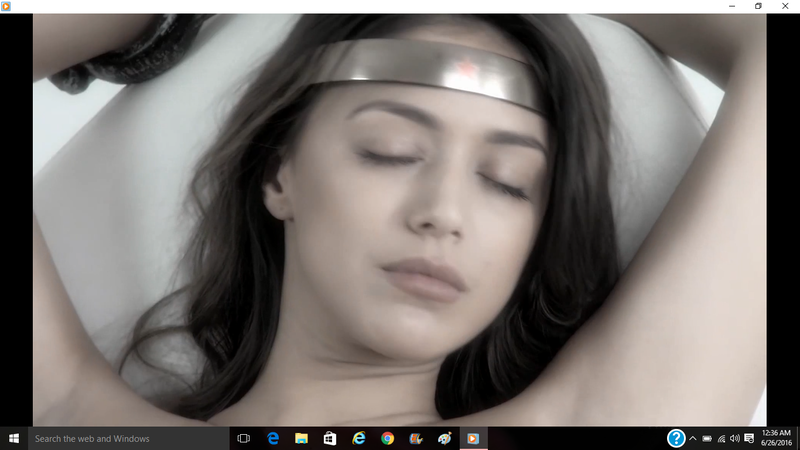Minimize the video player window
The width and height of the screenshot is (800, 450).
pyautogui.click(x=732, y=6)
